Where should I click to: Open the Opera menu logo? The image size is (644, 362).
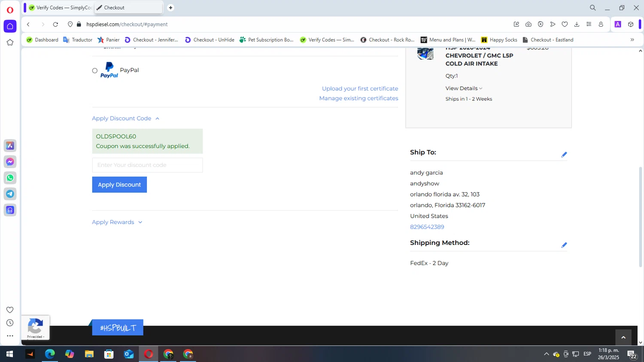pos(10,10)
